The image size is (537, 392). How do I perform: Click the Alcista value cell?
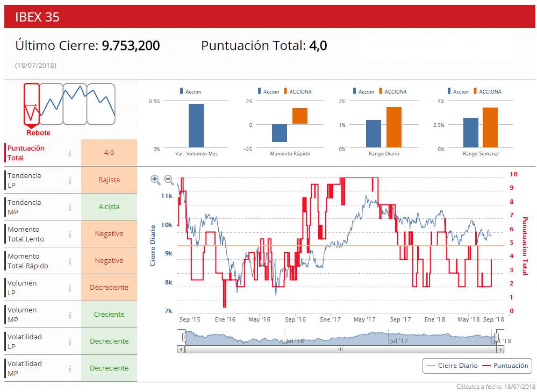pyautogui.click(x=109, y=207)
